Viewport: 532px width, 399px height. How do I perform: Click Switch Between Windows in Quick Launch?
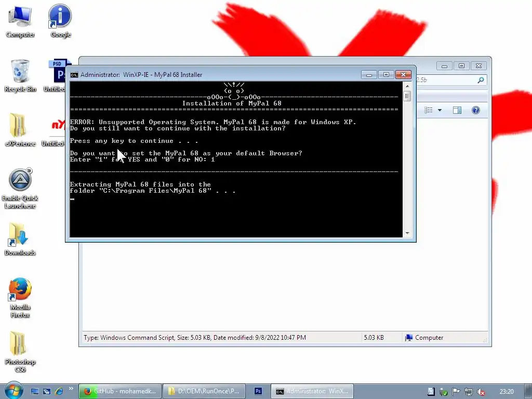pyautogui.click(x=46, y=392)
